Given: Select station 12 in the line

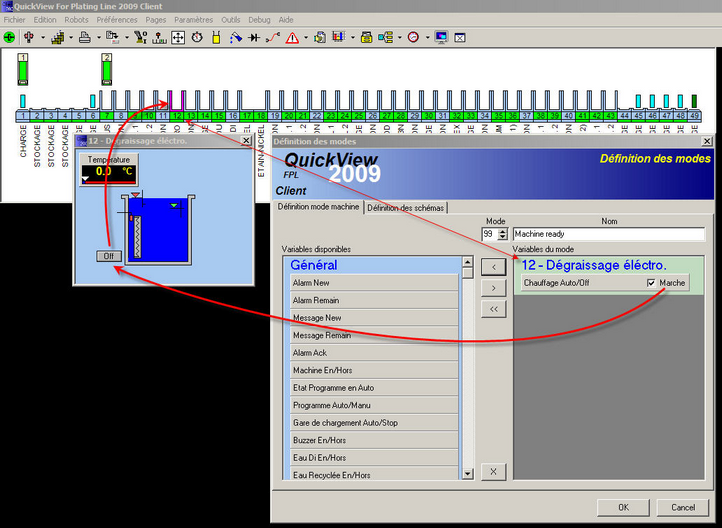Looking at the screenshot, I should click(x=177, y=116).
